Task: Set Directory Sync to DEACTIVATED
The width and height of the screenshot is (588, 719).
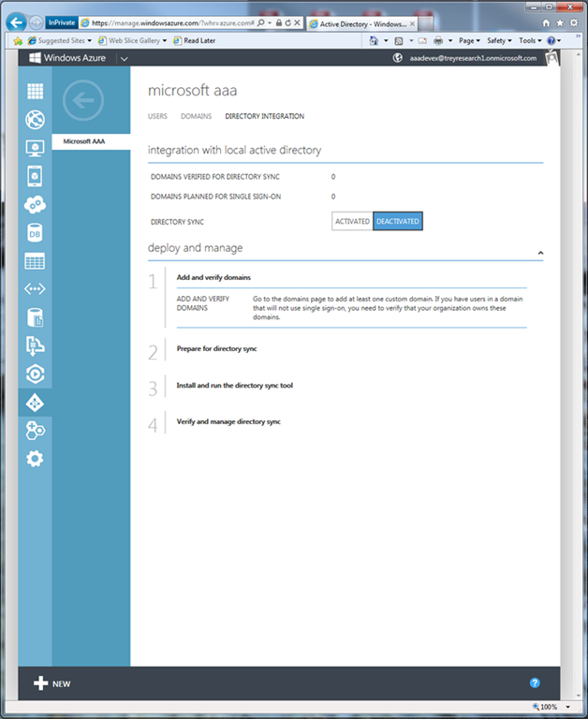Action: point(398,221)
